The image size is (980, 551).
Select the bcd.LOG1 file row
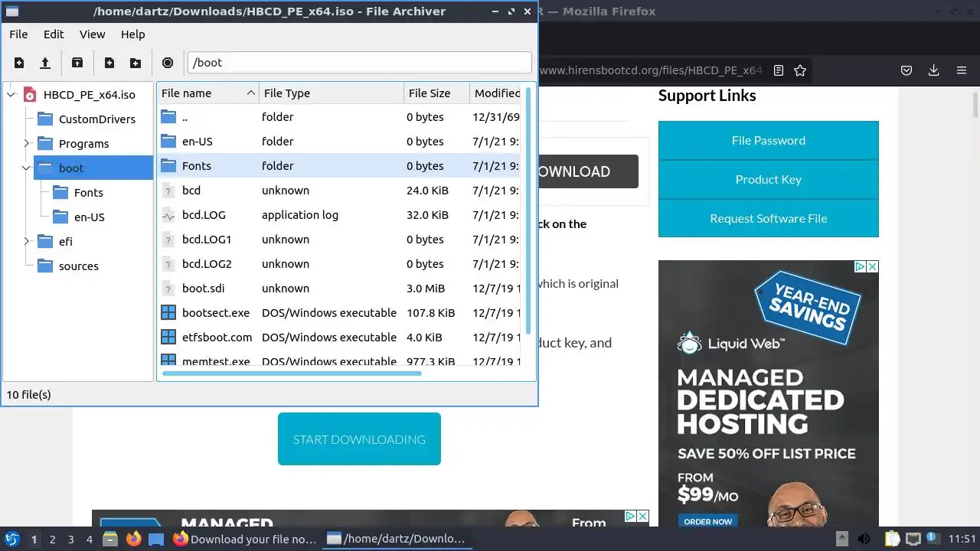[x=339, y=240]
